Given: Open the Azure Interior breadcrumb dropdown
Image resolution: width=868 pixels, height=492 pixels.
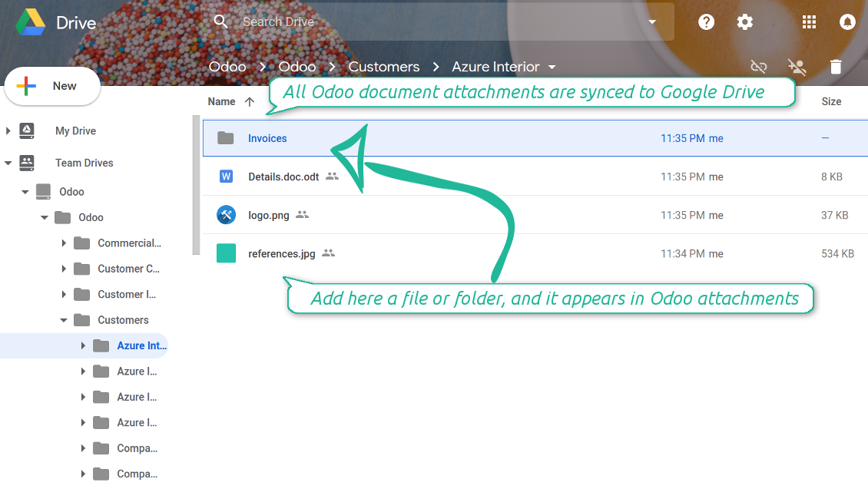Looking at the screenshot, I should [552, 67].
